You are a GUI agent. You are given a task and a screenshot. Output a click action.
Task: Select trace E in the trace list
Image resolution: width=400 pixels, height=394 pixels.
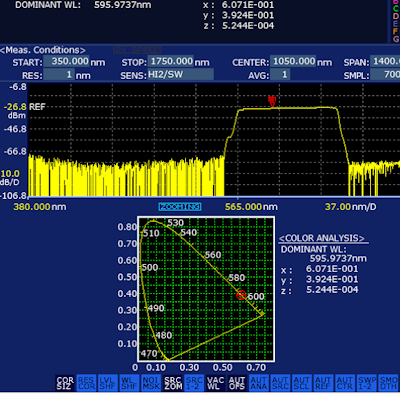[x=396, y=24]
